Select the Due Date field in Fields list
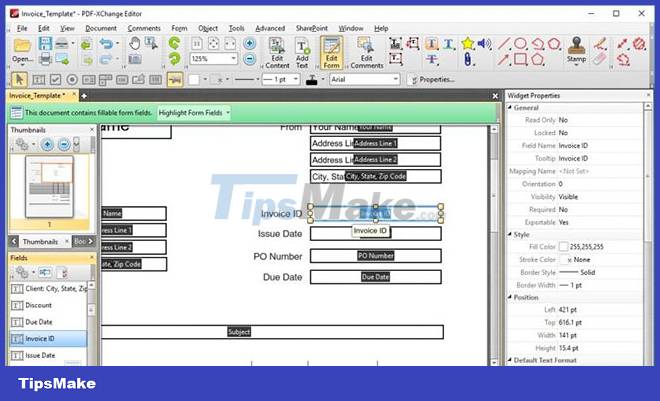The height and width of the screenshot is (401, 660). pyautogui.click(x=48, y=322)
